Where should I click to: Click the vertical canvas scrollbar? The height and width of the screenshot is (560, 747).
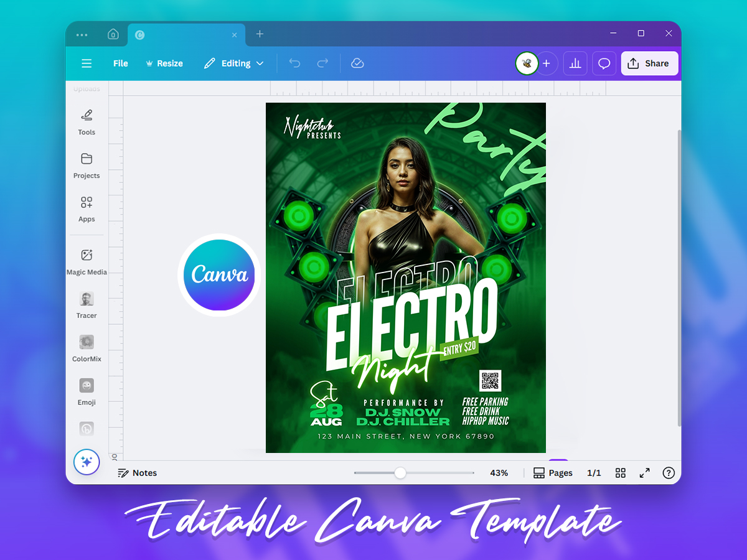coord(679,278)
